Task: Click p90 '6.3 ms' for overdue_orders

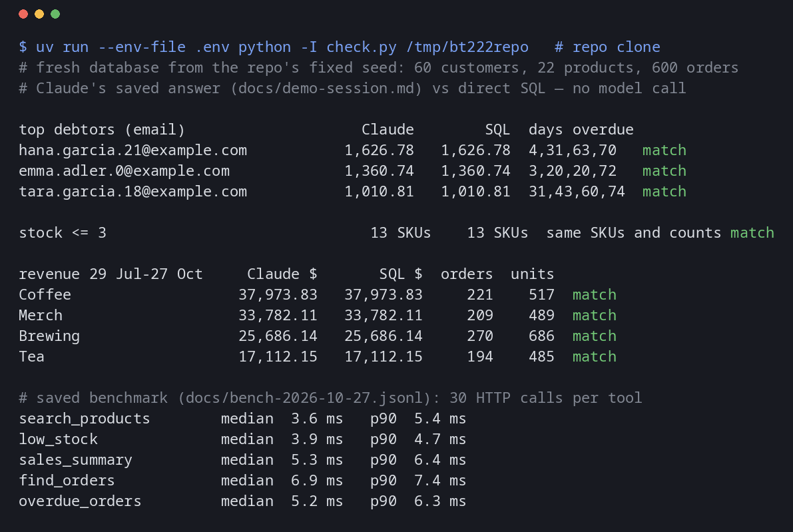Action: pyautogui.click(x=440, y=502)
